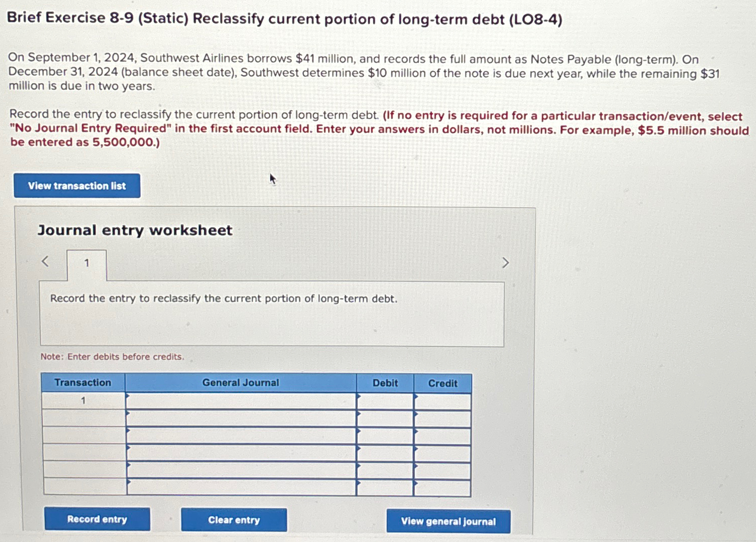The width and height of the screenshot is (756, 542).
Task: Switch to transaction tab 1
Action: [87, 263]
